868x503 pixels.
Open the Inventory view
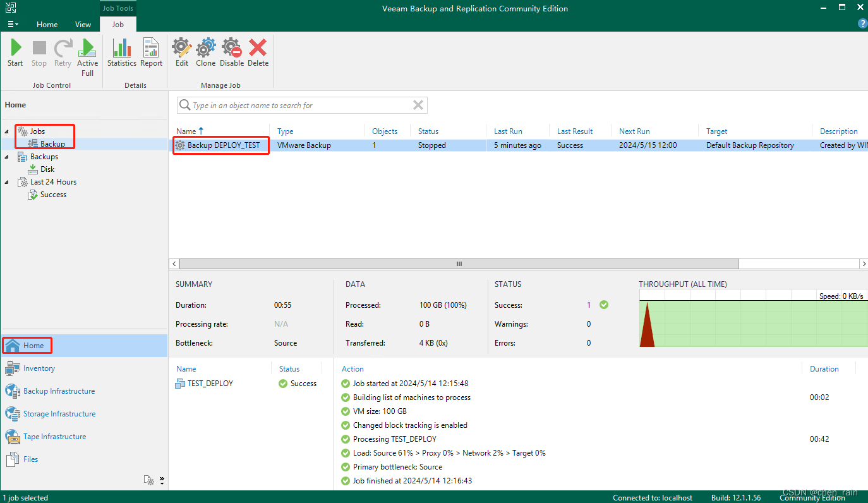pyautogui.click(x=39, y=368)
